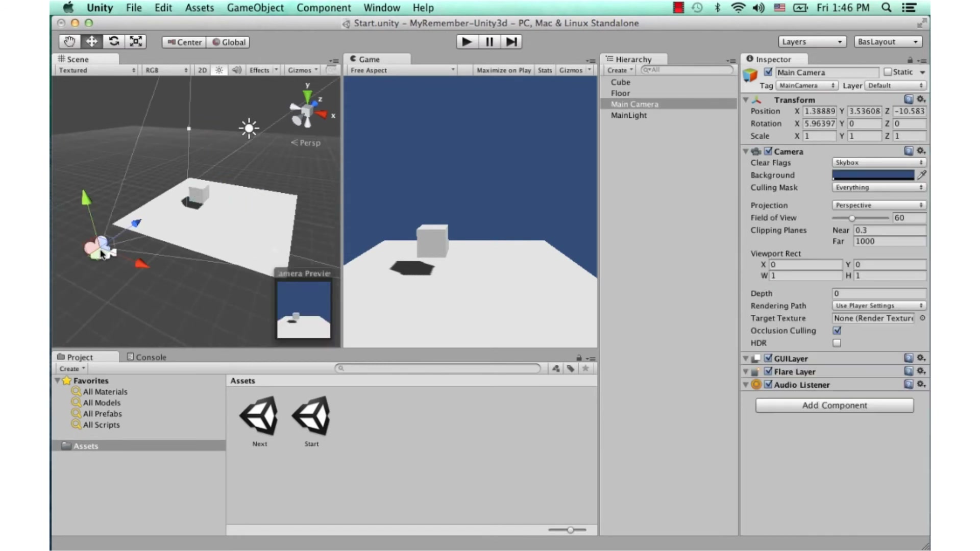Start Play mode
Image resolution: width=980 pixels, height=551 pixels.
(x=467, y=42)
